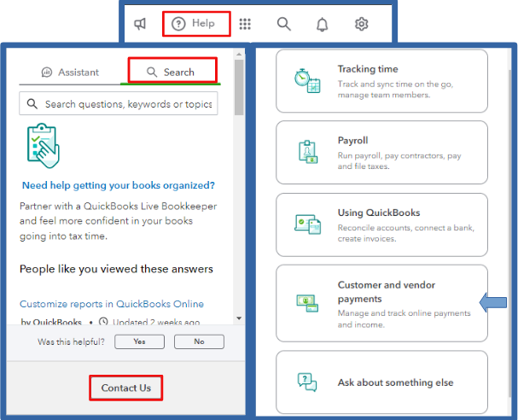Click the 'Was this helpful?' label
The height and width of the screenshot is (420, 518).
pos(71,341)
